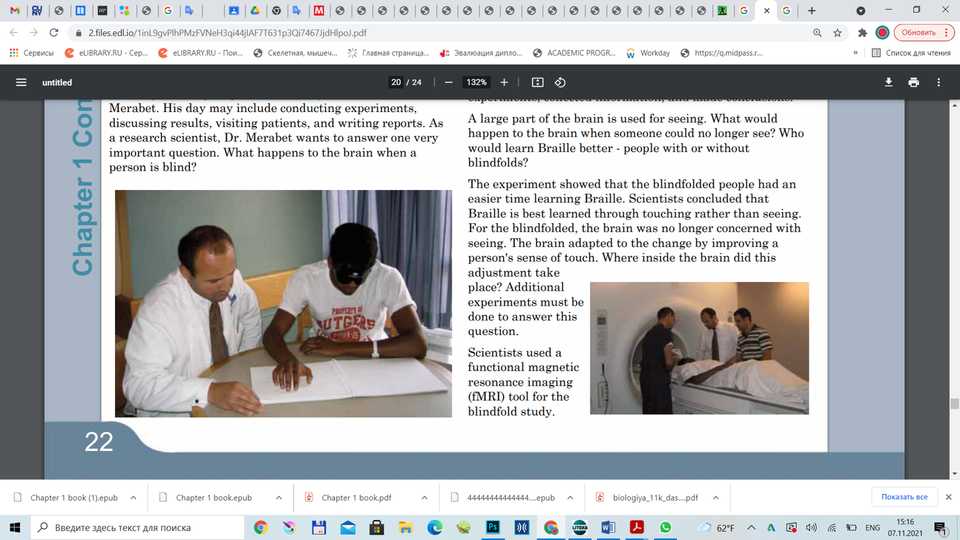This screenshot has height=540, width=960.
Task: Open the Workday bookmark
Action: tap(648, 53)
